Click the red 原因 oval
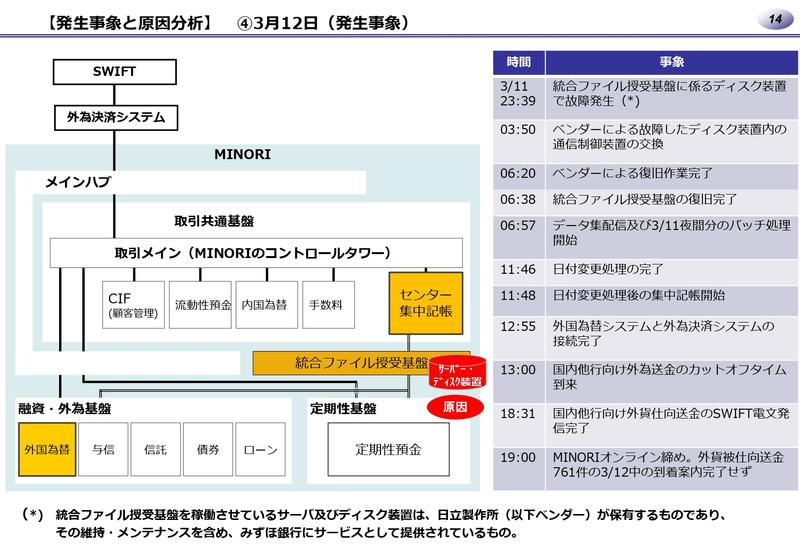 click(455, 407)
